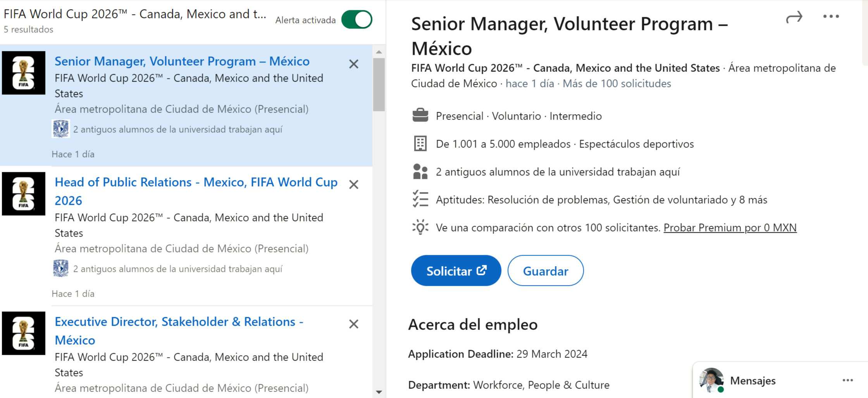The width and height of the screenshot is (868, 398).
Task: Click 'Aptitudes: Resolución de problemas' line
Action: click(601, 200)
